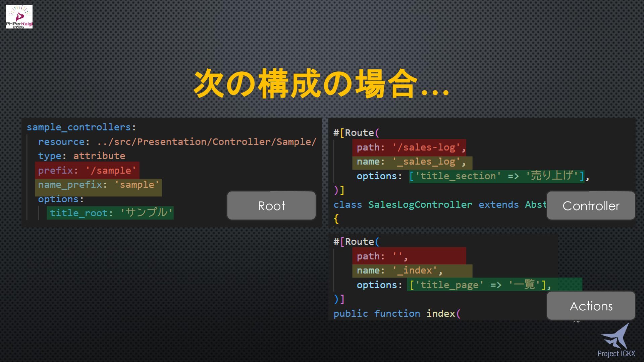Click the name '_index' highlighted line
This screenshot has width=644, height=362.
tap(412, 270)
